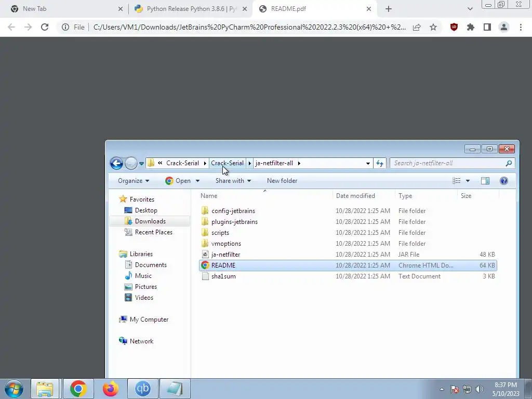Open Videos library

point(144,297)
